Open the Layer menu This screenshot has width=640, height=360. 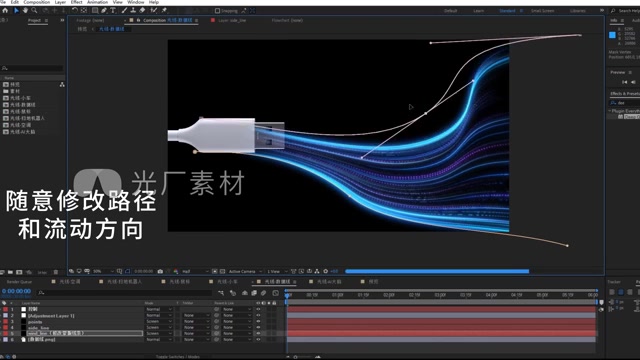60,2
